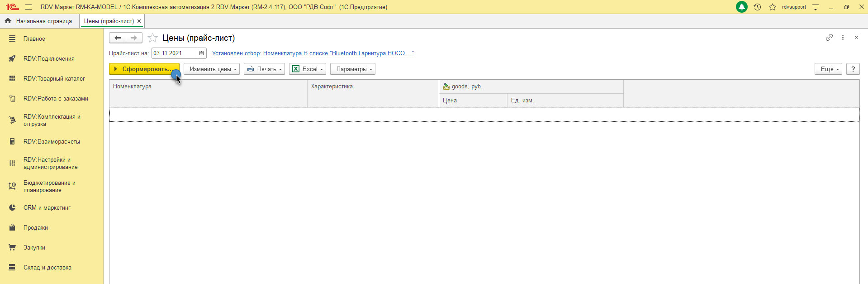This screenshot has width=868, height=284.
Task: Click Номенклатура column header
Action: tap(208, 94)
